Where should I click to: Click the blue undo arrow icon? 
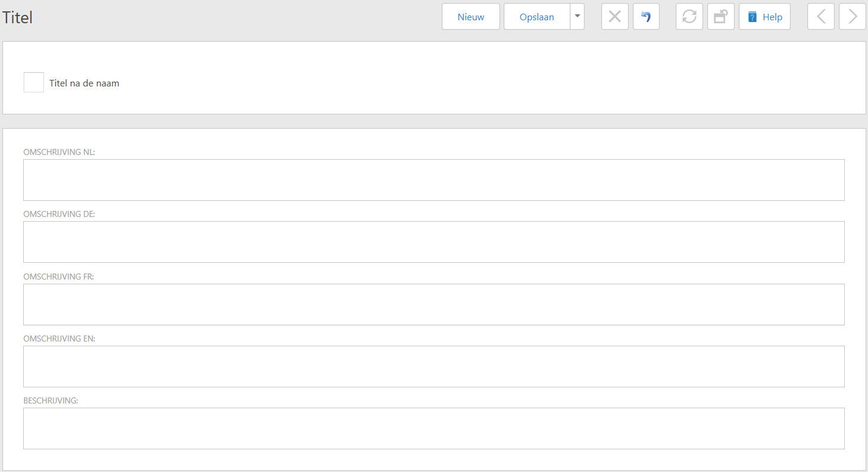(646, 17)
